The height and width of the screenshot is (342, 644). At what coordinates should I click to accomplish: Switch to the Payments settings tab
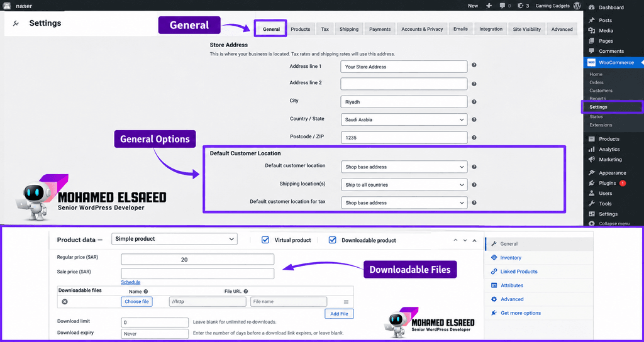click(380, 29)
